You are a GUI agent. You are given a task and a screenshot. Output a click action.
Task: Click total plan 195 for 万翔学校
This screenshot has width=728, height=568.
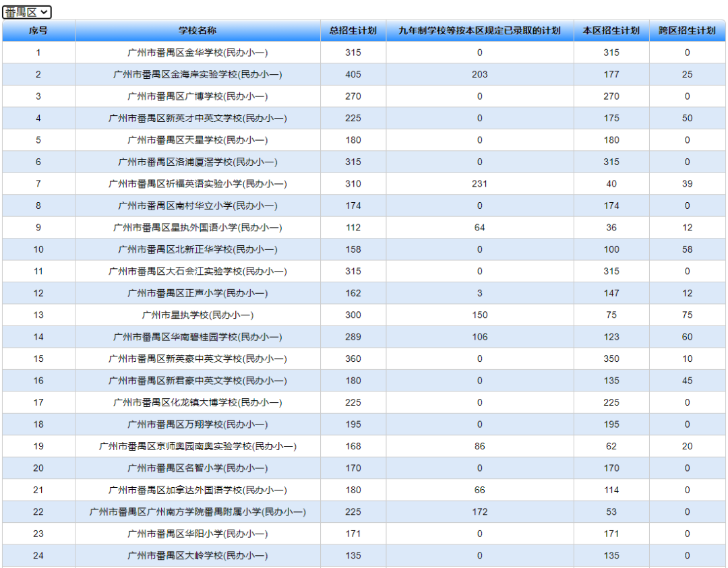tap(353, 424)
